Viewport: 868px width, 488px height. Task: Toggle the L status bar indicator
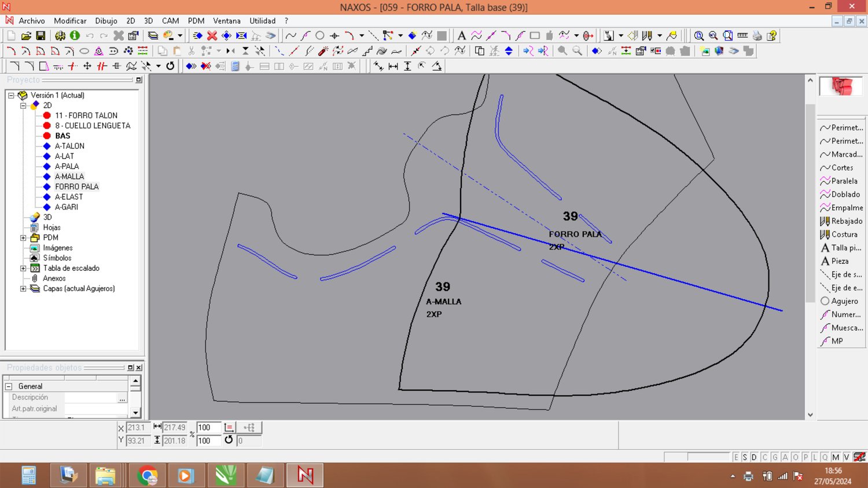815,457
